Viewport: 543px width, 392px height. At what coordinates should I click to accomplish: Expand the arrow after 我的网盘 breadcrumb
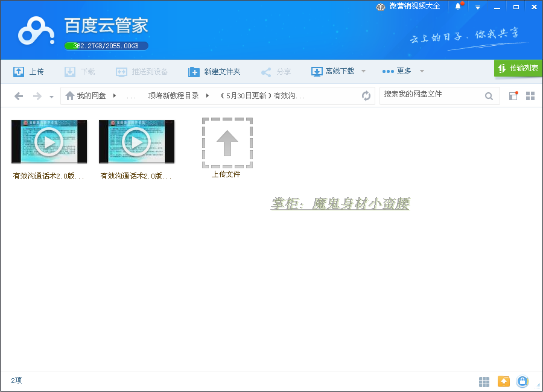click(114, 95)
